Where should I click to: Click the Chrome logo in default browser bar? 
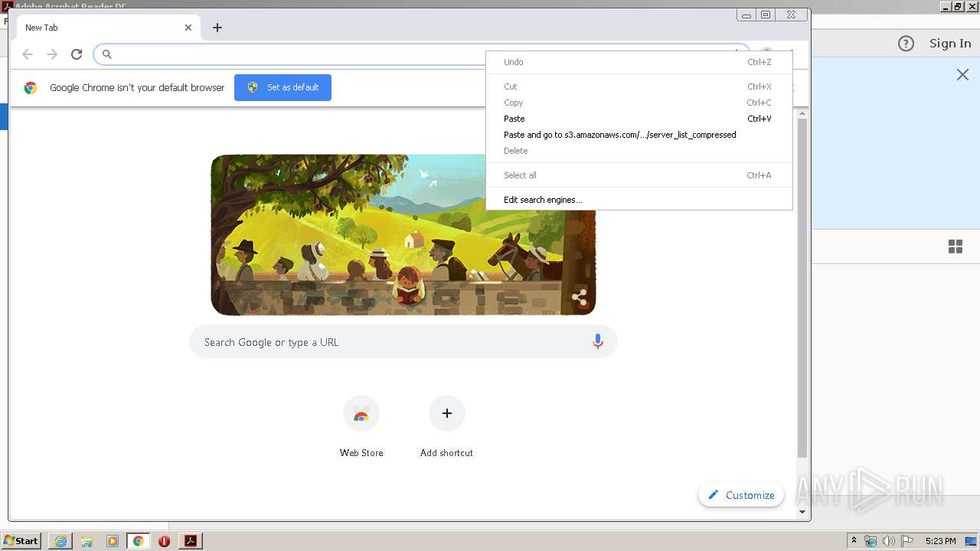[x=31, y=88]
